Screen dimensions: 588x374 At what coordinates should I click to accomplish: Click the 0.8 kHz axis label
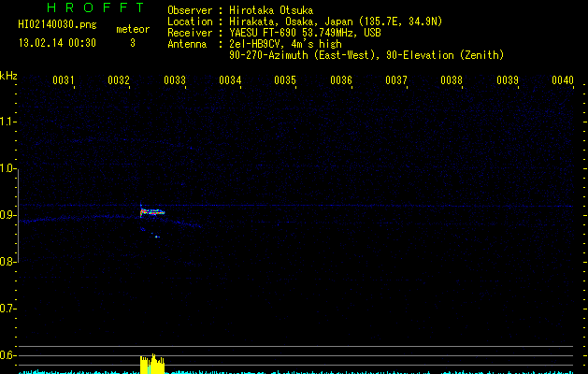7,262
